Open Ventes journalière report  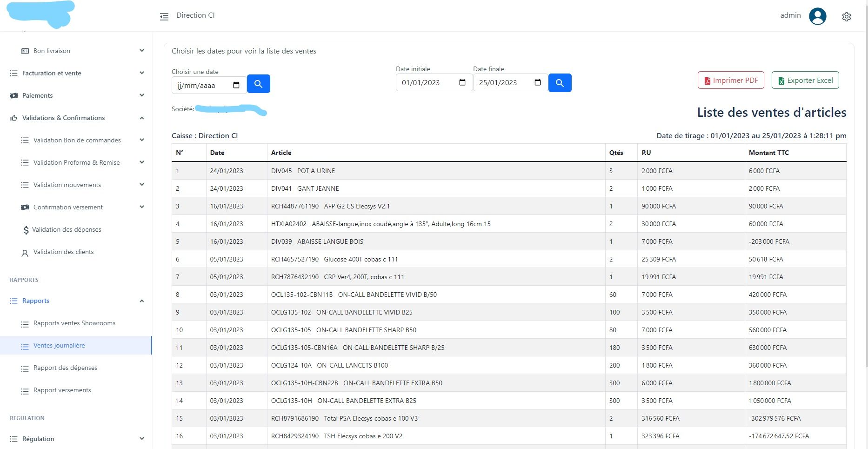pos(59,346)
